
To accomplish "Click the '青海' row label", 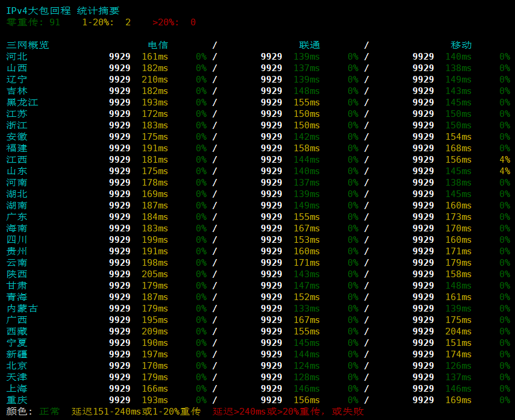I will pos(17,297).
